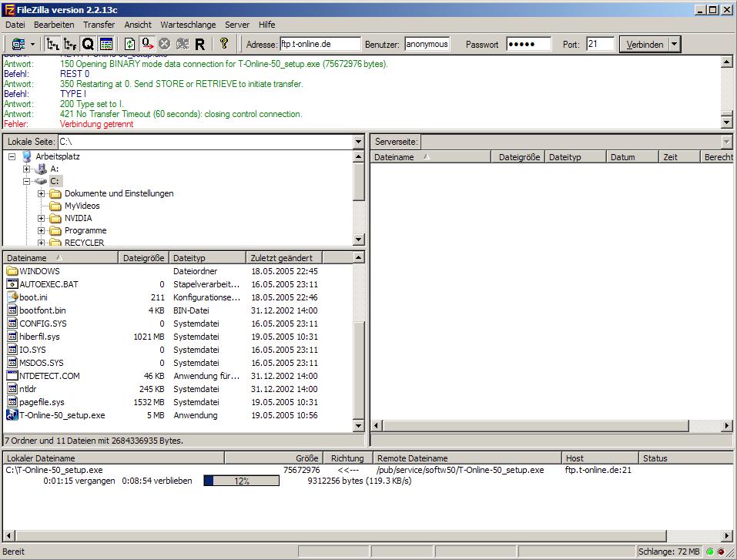Sort the local list by the Dateigröße column
737x560 pixels.
click(143, 258)
